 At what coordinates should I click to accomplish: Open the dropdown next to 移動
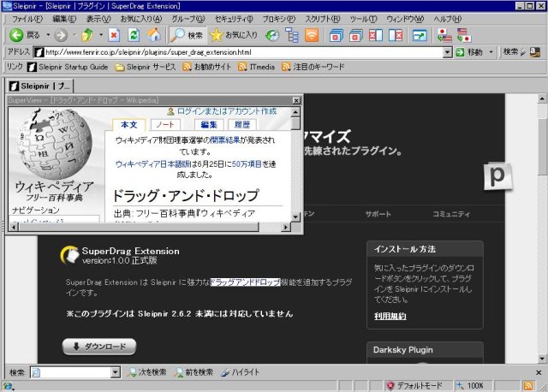click(x=491, y=52)
